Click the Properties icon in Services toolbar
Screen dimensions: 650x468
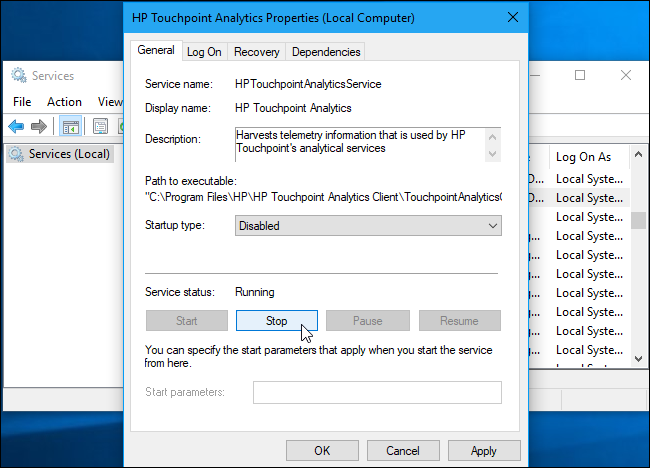[x=100, y=126]
